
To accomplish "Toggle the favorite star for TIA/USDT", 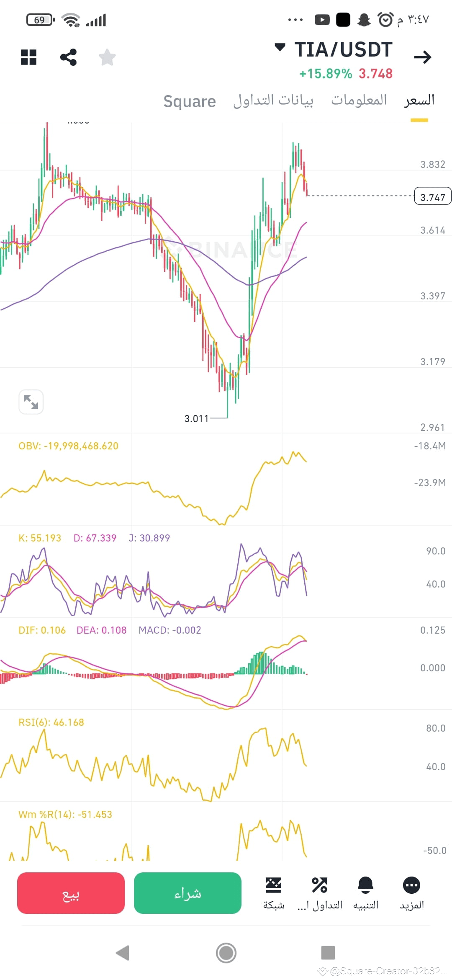I will pos(107,57).
